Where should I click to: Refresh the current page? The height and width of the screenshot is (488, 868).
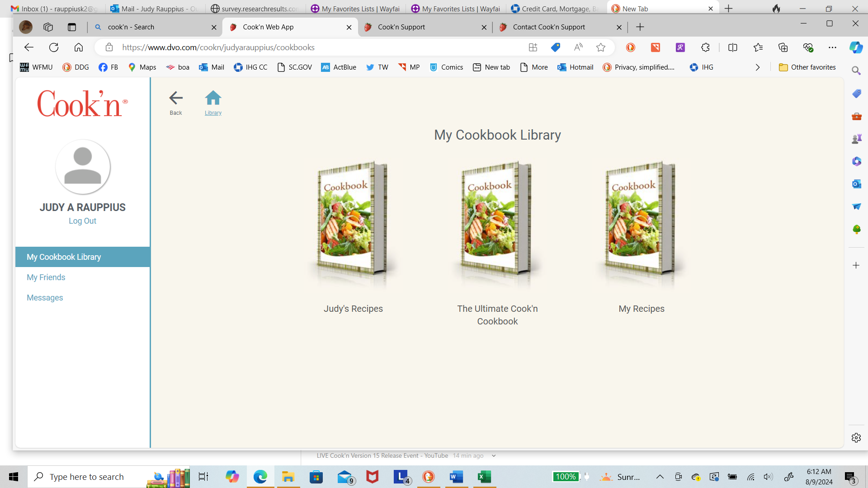click(x=54, y=47)
